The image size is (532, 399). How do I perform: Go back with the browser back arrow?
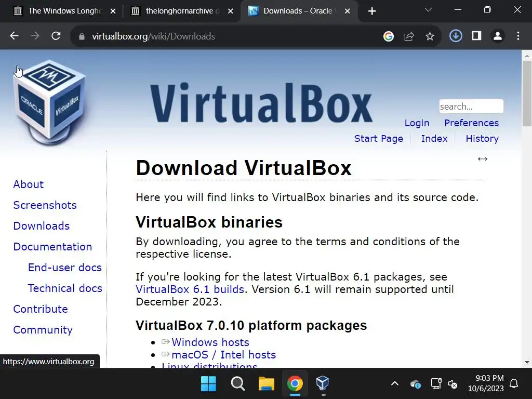[x=14, y=36]
